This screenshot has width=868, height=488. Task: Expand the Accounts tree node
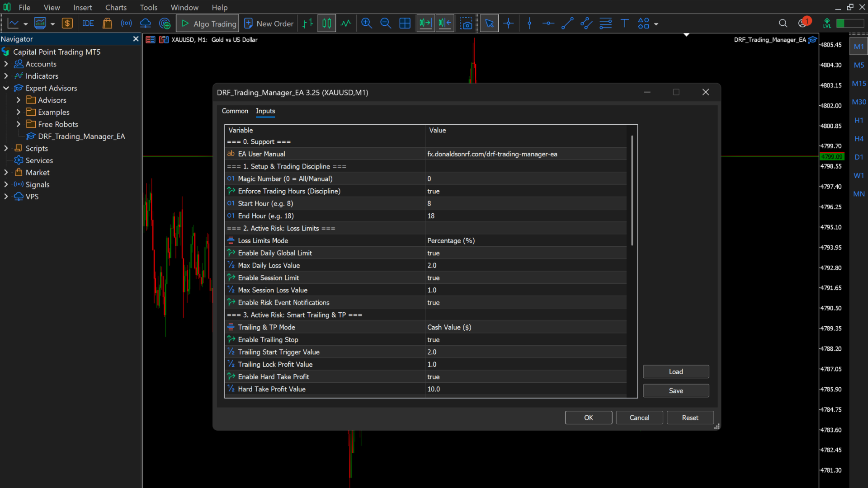point(6,64)
